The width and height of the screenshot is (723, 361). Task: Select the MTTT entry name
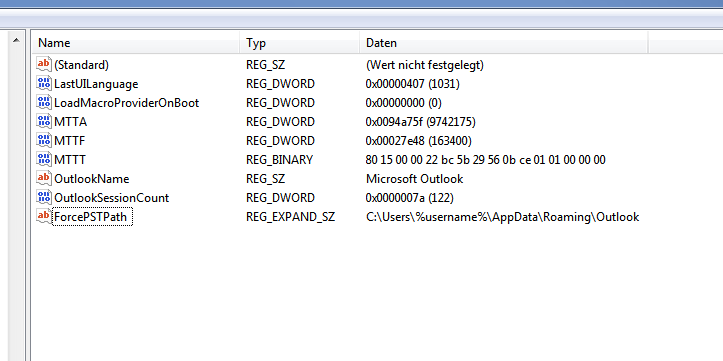tap(70, 160)
